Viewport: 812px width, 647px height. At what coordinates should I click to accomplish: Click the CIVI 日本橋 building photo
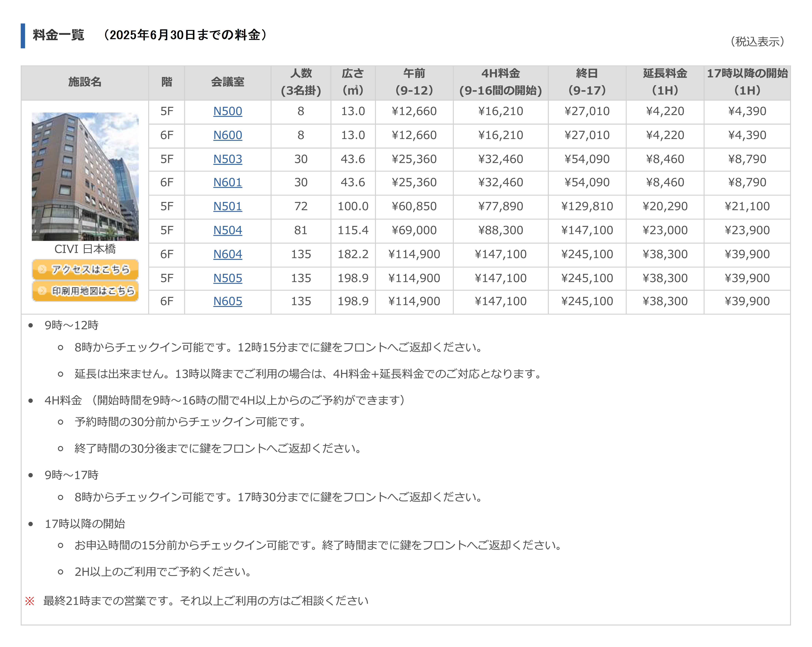[85, 176]
